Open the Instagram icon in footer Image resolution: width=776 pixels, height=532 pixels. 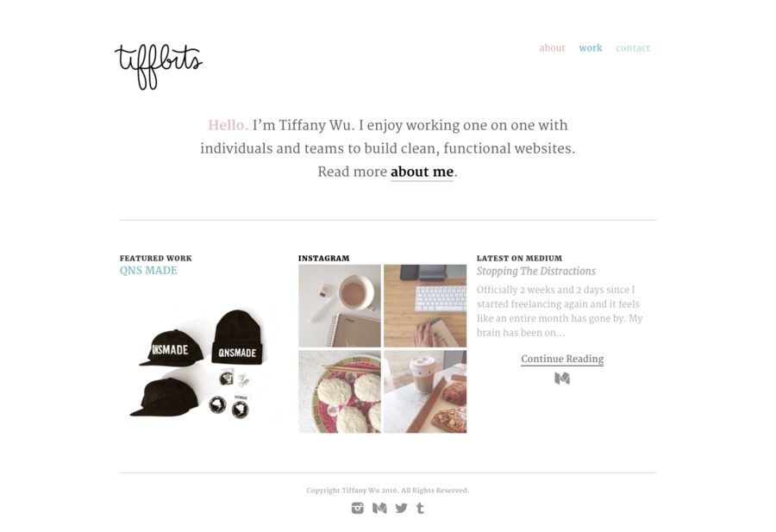click(357, 508)
